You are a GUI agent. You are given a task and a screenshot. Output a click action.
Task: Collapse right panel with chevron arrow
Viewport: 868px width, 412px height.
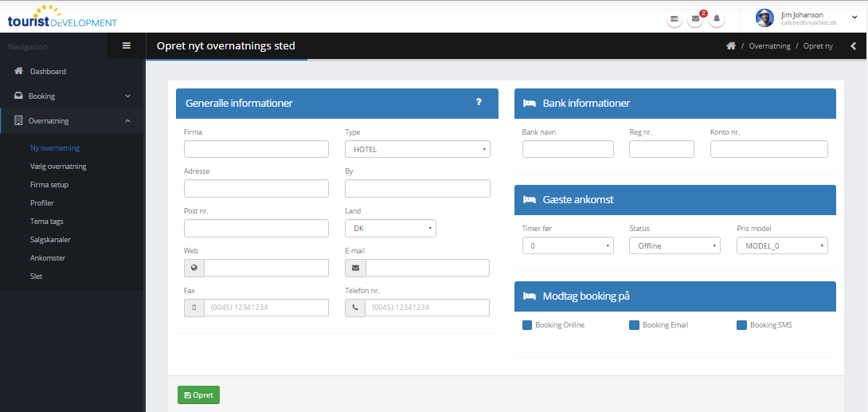854,46
